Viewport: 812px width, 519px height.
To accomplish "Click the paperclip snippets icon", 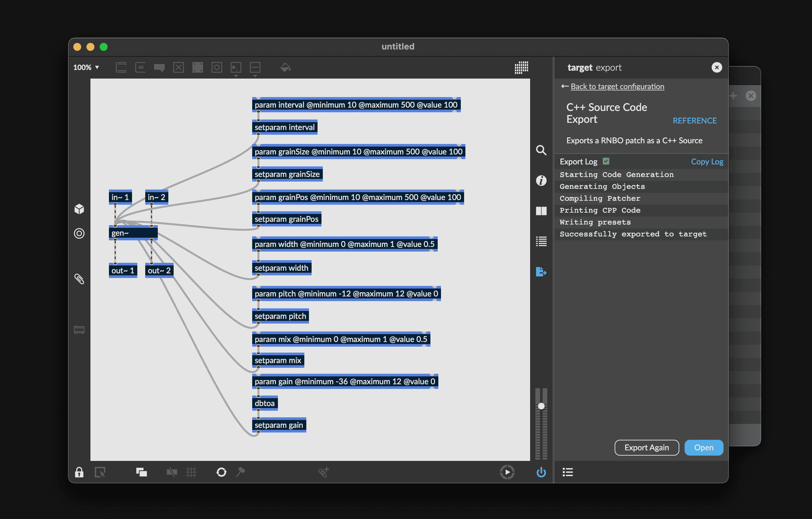I will (x=79, y=279).
